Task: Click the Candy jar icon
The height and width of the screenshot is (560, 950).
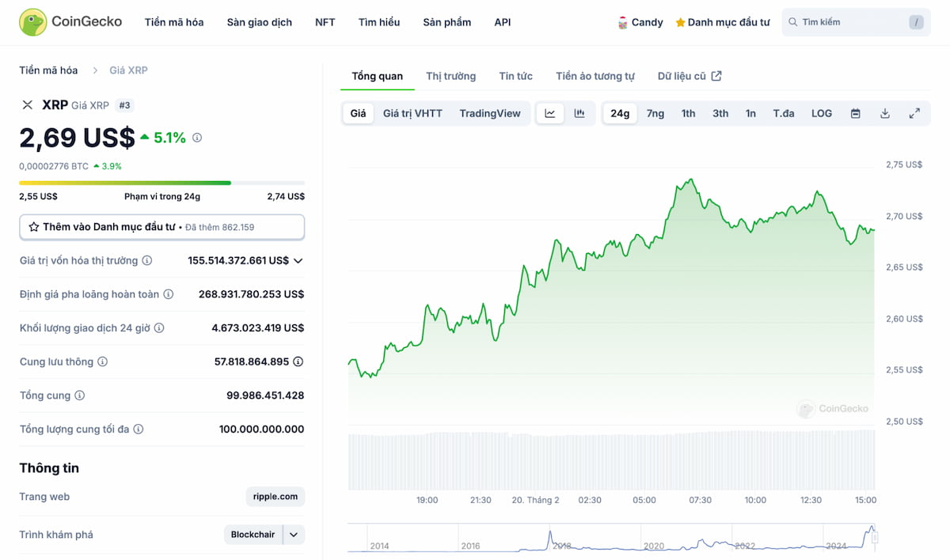Action: pos(623,22)
